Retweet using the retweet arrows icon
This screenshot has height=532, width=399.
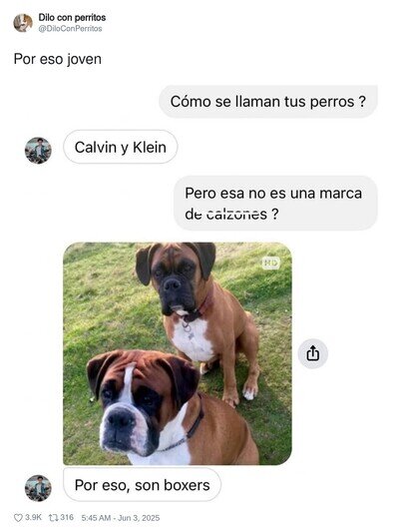(53, 518)
